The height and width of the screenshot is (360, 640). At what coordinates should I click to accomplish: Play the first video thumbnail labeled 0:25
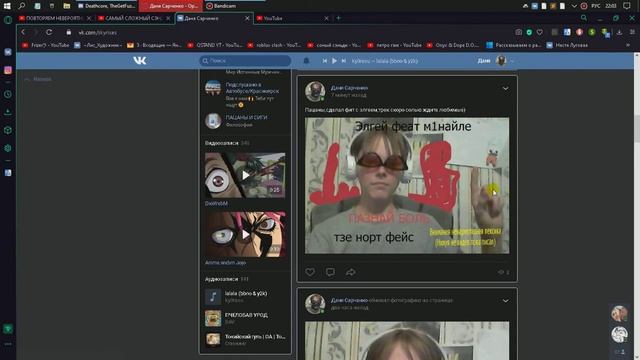click(x=245, y=176)
